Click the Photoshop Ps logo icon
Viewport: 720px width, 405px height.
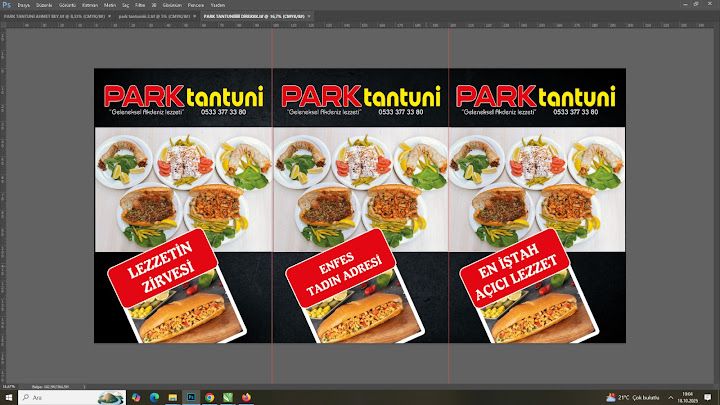[x=6, y=5]
